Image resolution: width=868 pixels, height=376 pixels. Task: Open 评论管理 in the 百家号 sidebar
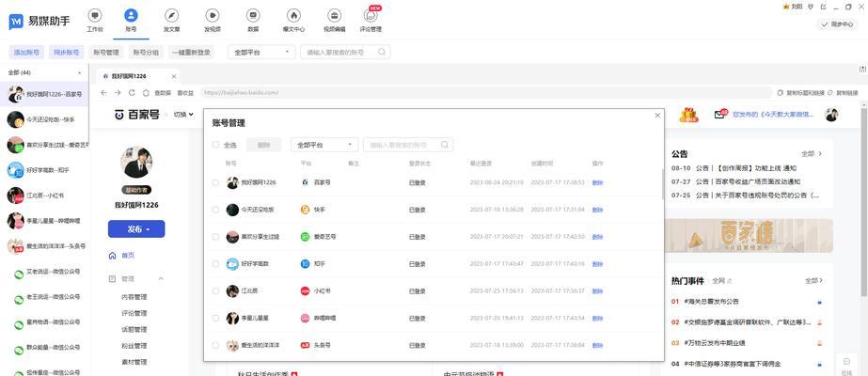pyautogui.click(x=134, y=313)
